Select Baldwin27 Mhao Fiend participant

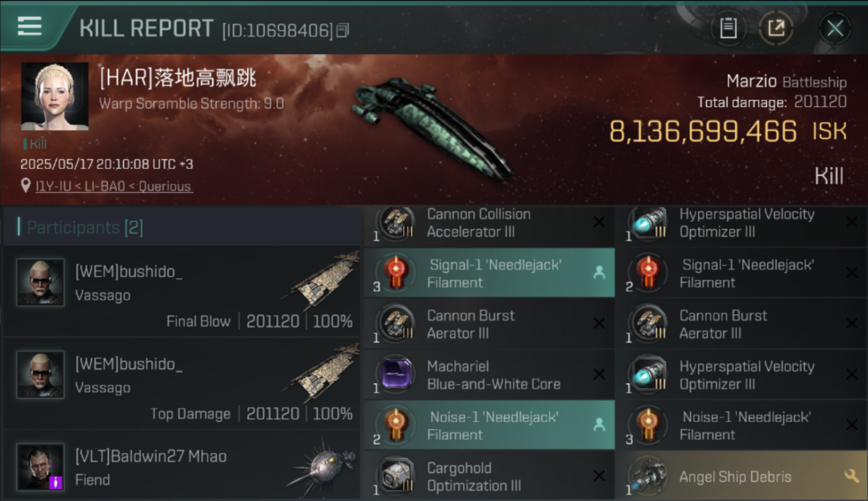182,468
